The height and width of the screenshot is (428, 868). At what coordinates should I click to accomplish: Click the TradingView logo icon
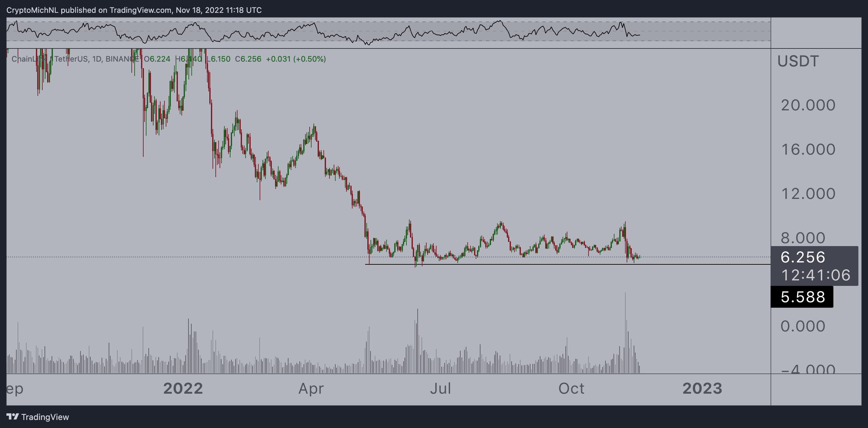pos(13,417)
